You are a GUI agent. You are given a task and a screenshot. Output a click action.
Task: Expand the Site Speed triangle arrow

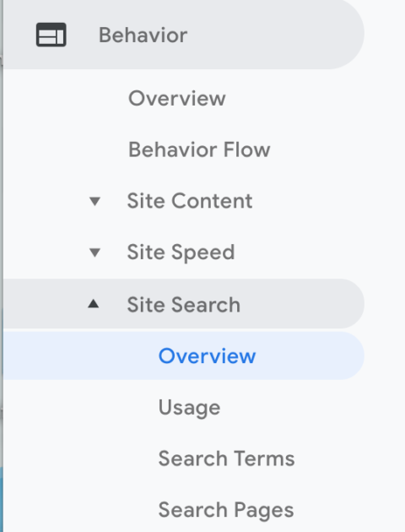(94, 252)
